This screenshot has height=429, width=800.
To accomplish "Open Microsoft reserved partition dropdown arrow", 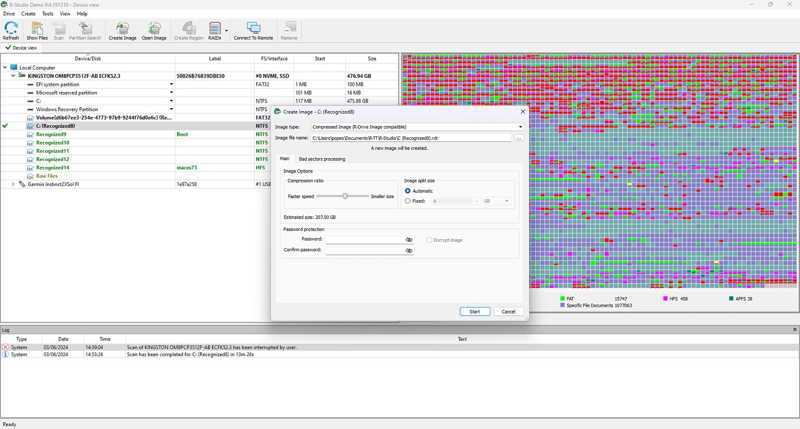I will coord(171,92).
